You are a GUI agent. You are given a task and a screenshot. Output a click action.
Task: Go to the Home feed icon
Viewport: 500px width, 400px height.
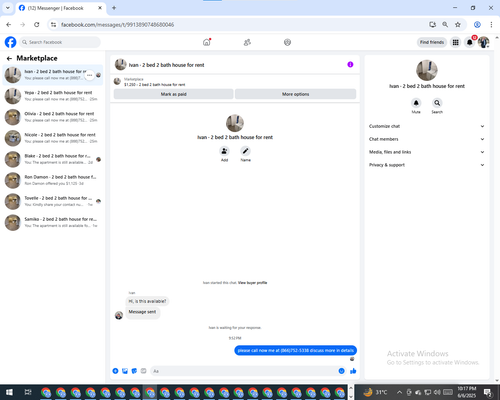[x=207, y=42]
